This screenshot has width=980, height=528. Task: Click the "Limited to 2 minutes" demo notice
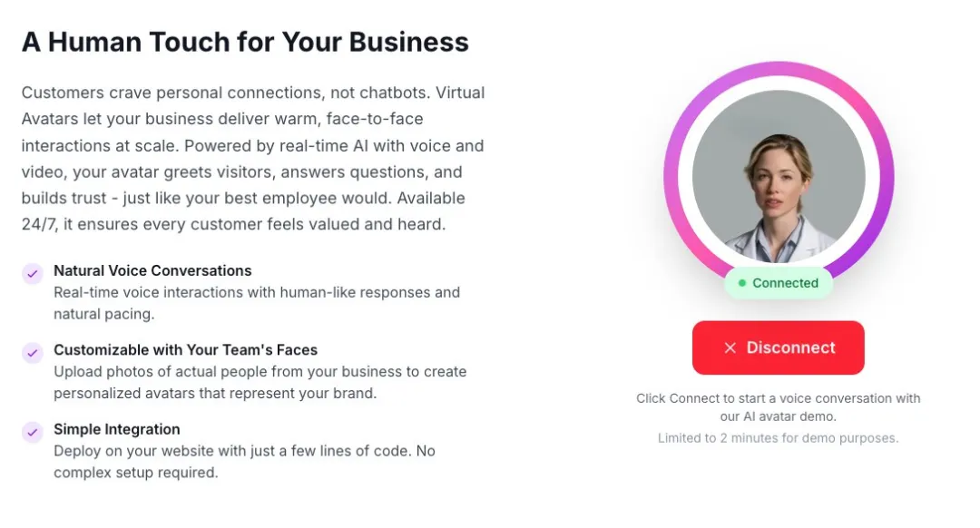click(x=779, y=438)
